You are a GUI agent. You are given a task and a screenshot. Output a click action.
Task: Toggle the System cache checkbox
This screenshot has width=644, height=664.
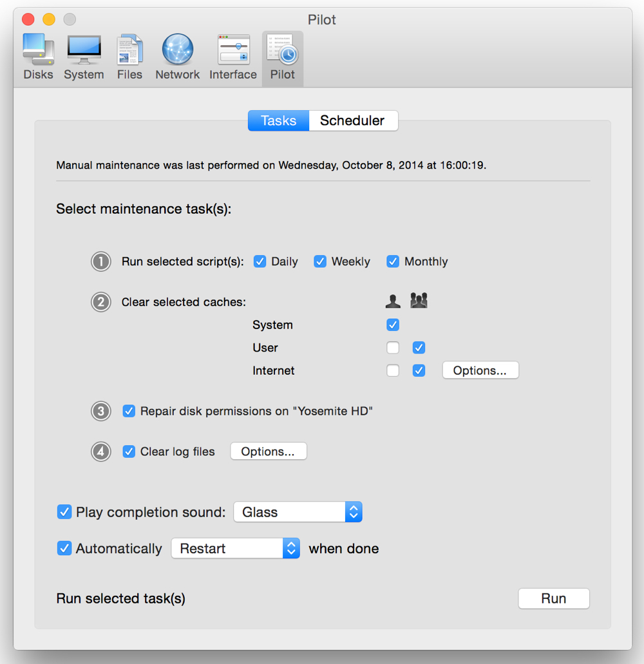point(393,325)
